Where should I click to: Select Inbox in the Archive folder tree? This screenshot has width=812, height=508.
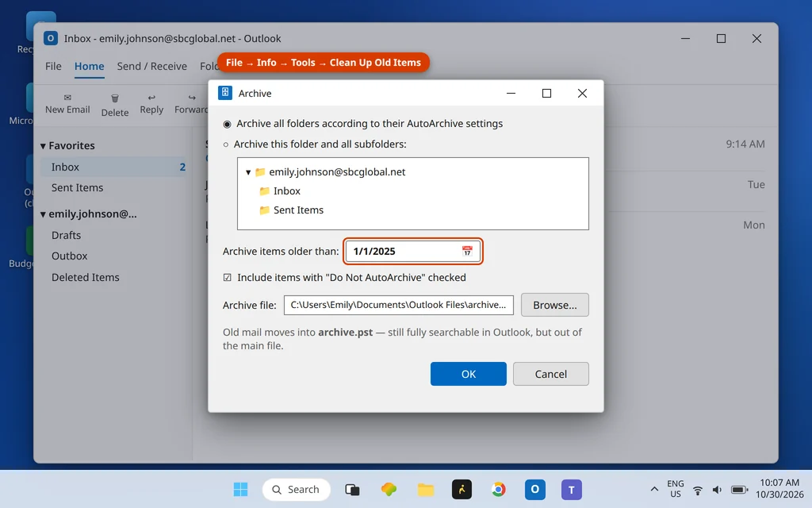287,190
